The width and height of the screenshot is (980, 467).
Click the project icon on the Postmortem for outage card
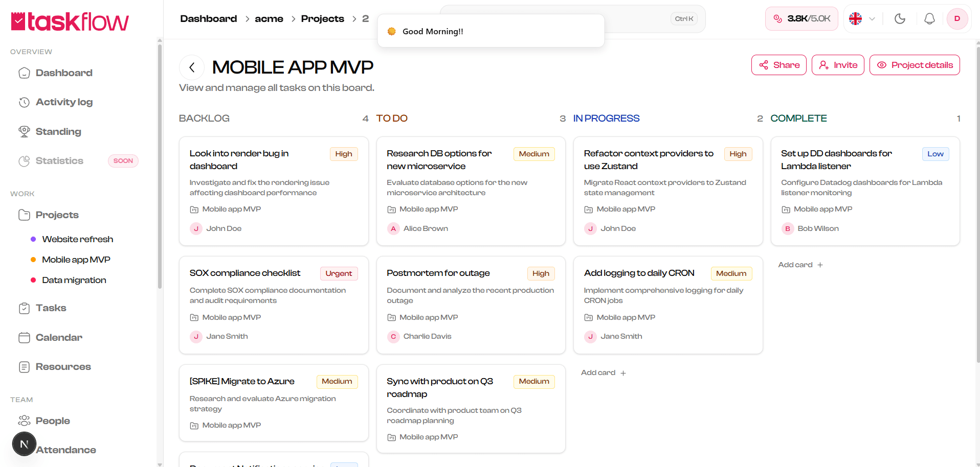(391, 317)
